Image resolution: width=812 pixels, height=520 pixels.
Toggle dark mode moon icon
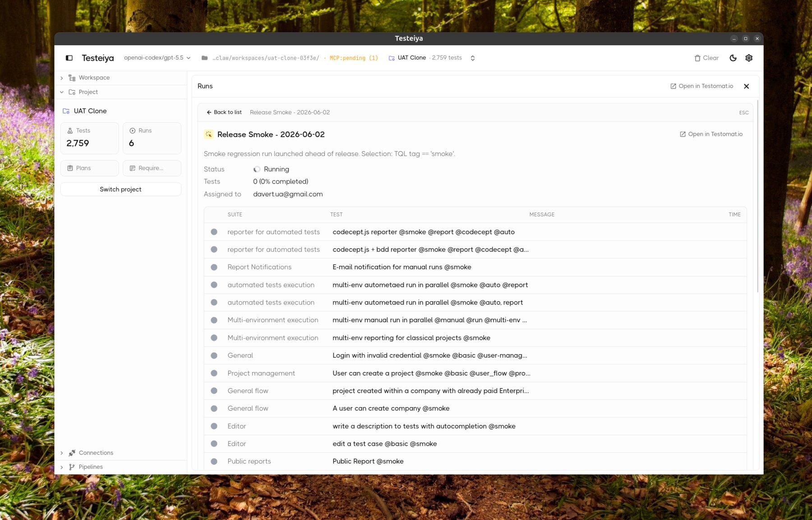tap(733, 58)
